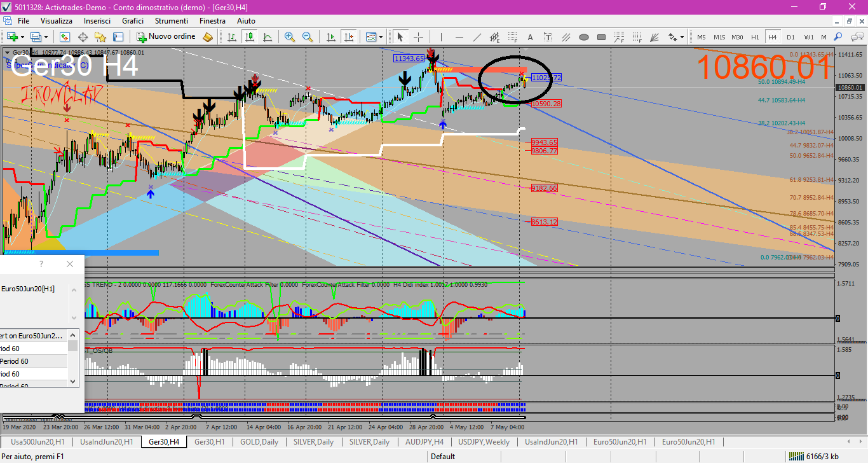Click connection status 6166/3 kb
Screen dimensions: 868x463
point(814,456)
